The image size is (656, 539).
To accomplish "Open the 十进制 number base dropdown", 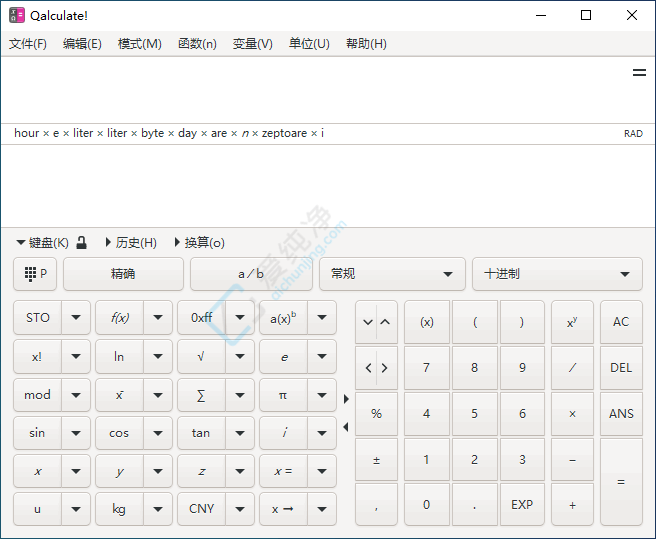I will tap(557, 274).
